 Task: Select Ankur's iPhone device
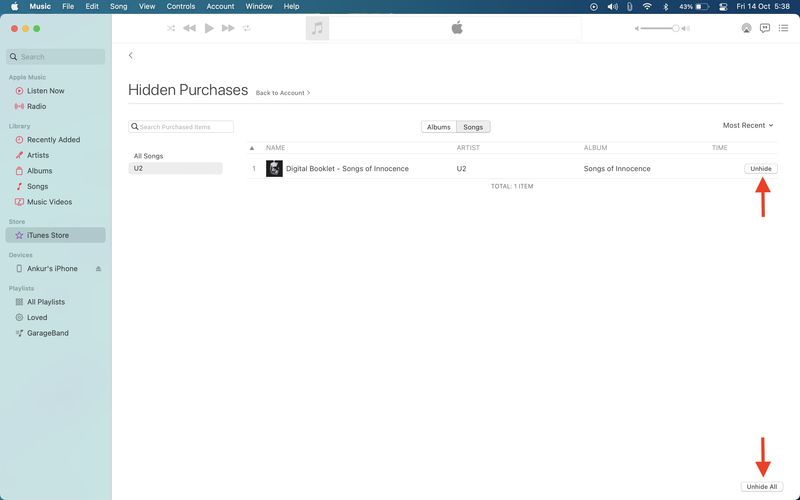pos(52,268)
